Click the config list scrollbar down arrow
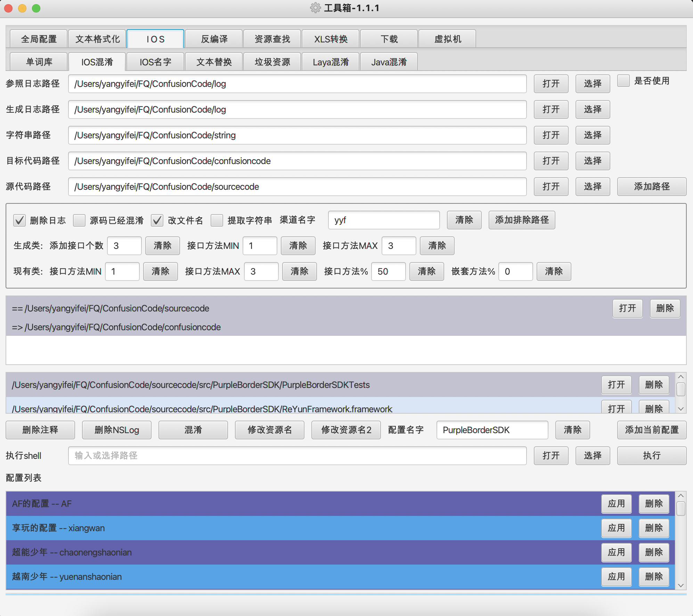 point(681,585)
